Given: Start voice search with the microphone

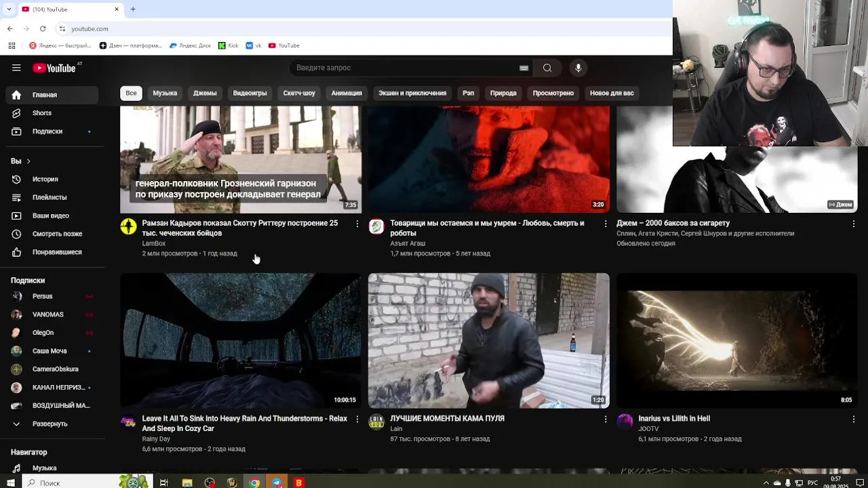Looking at the screenshot, I should pyautogui.click(x=578, y=68).
